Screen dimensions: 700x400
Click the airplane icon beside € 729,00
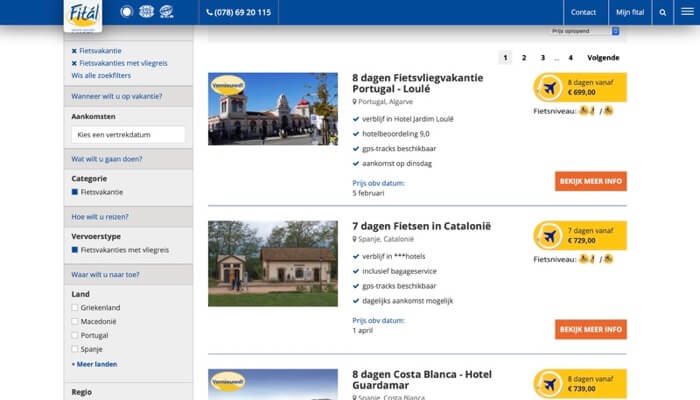549,236
